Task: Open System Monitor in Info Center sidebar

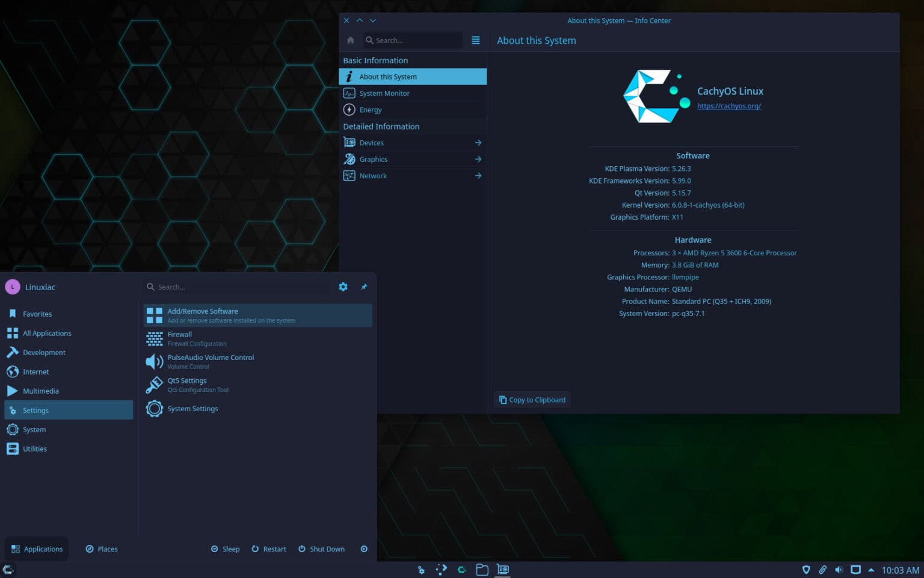Action: coord(384,93)
